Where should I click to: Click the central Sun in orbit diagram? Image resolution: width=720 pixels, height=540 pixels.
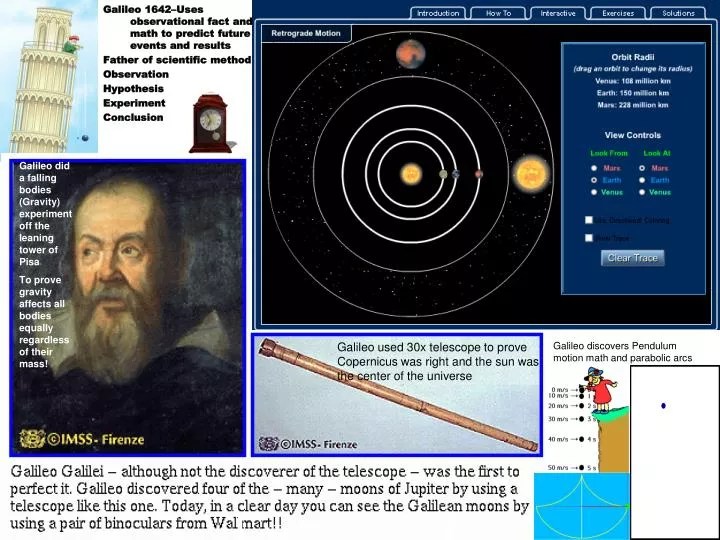coord(411,174)
